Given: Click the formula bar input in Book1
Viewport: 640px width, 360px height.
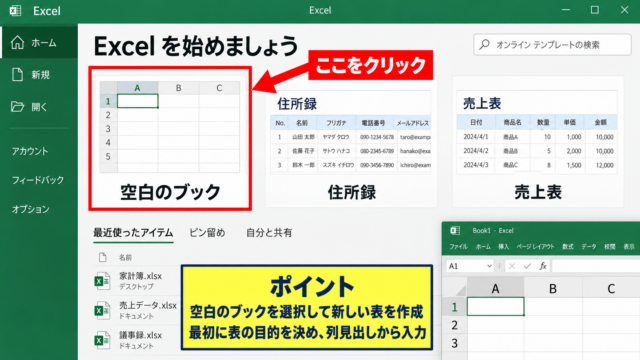Looking at the screenshot, I should pos(596,266).
